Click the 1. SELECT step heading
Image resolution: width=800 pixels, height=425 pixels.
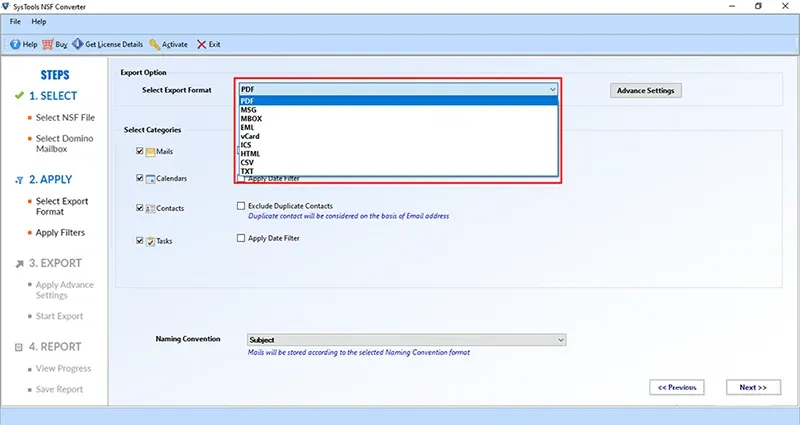coord(53,96)
